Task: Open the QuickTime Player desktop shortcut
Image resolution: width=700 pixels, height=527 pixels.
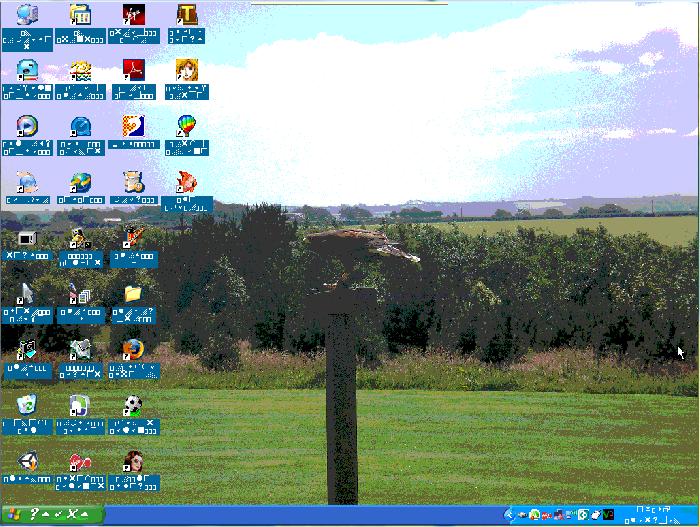Action: (80, 126)
